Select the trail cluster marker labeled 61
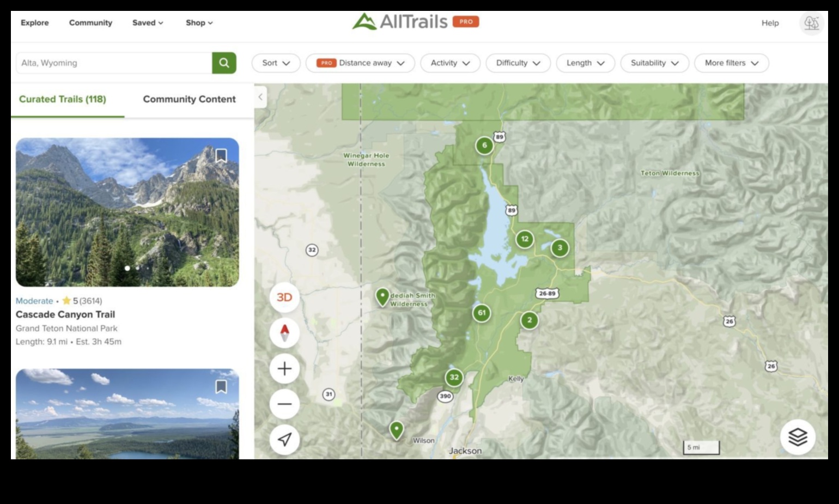Viewport: 839px width, 504px height. tap(481, 313)
